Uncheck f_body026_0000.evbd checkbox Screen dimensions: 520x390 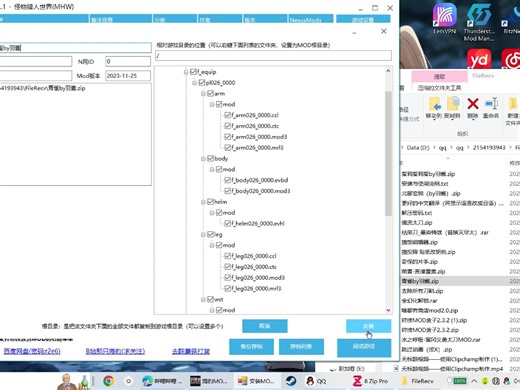(228, 180)
